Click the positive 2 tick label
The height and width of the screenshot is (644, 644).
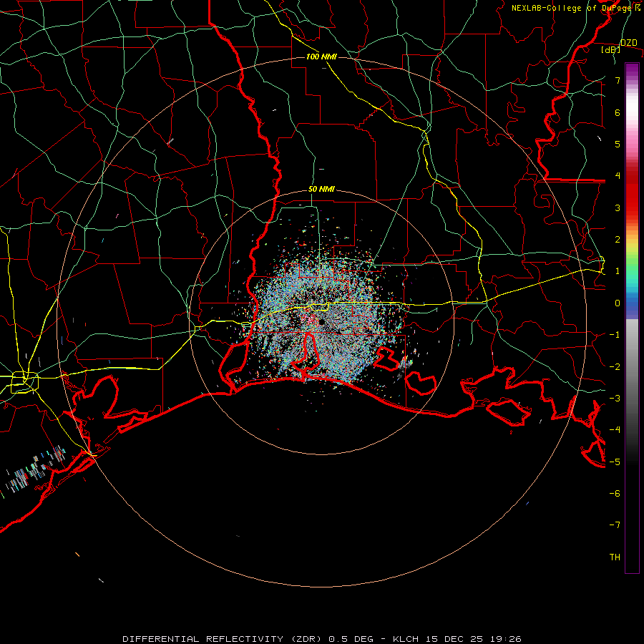pos(618,240)
